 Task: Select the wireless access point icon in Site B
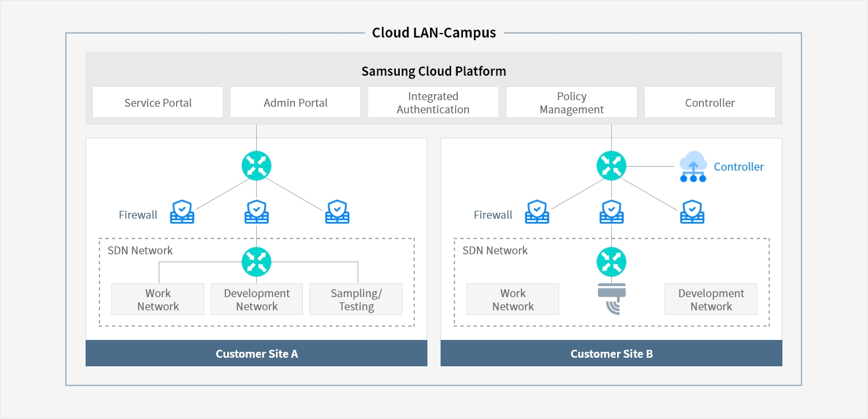pyautogui.click(x=612, y=299)
